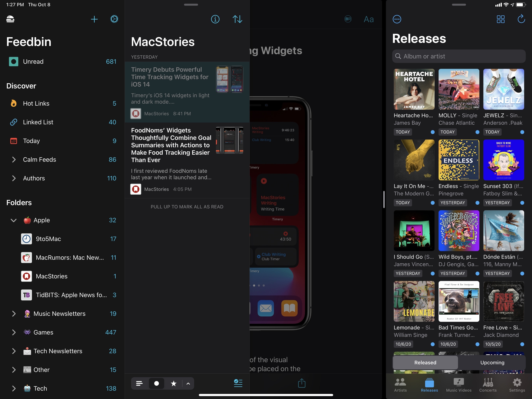Toggle unread dot on Heartache Hotel

(432, 132)
